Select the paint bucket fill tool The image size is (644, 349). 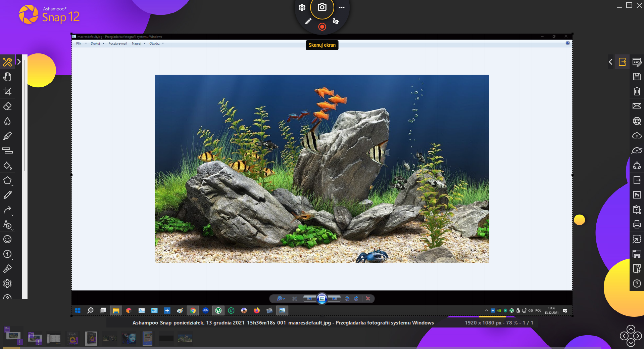tap(7, 165)
